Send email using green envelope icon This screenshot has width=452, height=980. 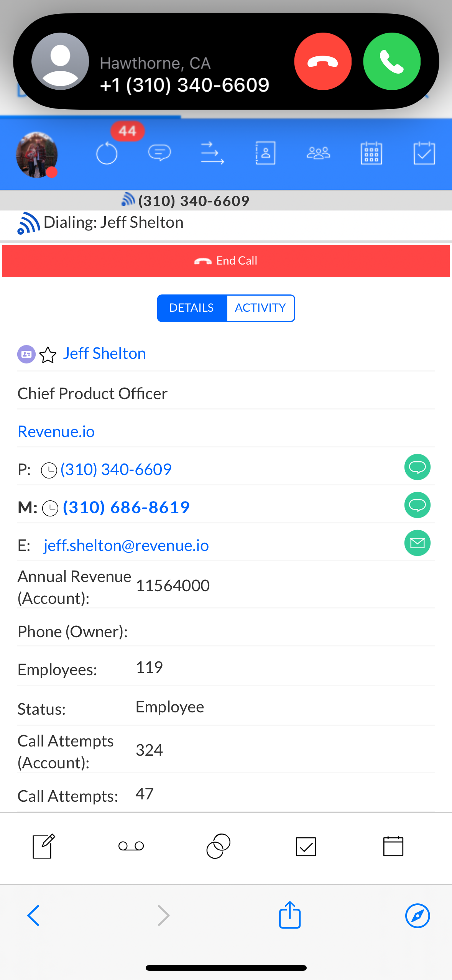point(417,543)
